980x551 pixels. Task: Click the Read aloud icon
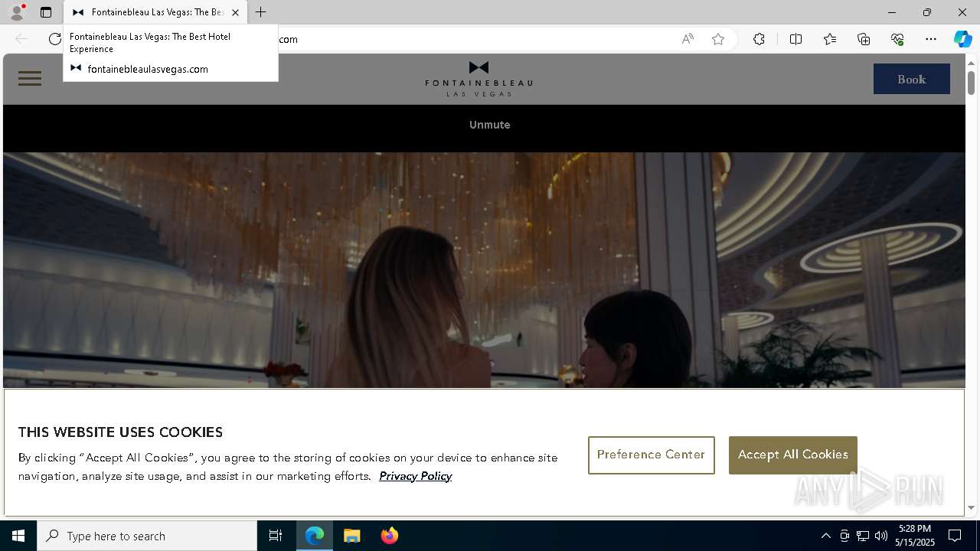tap(688, 39)
